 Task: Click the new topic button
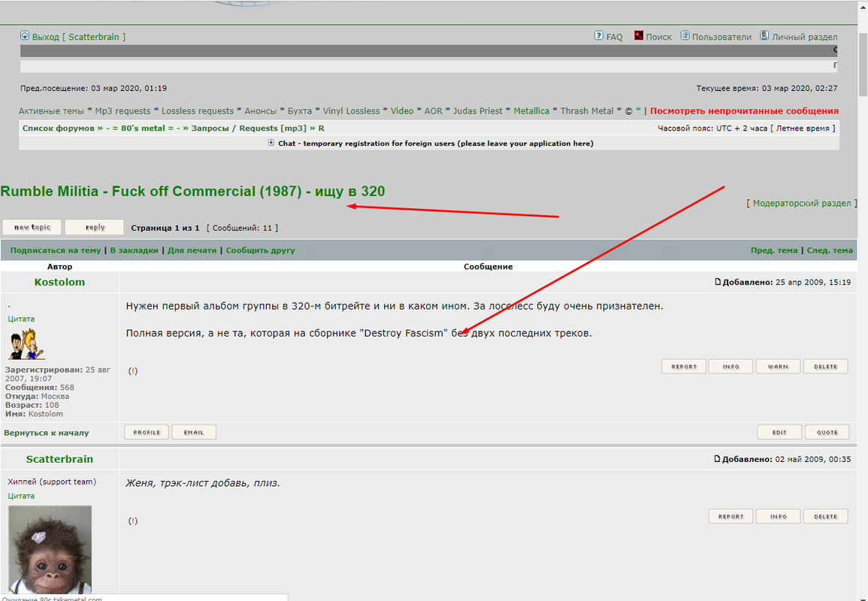tap(32, 227)
